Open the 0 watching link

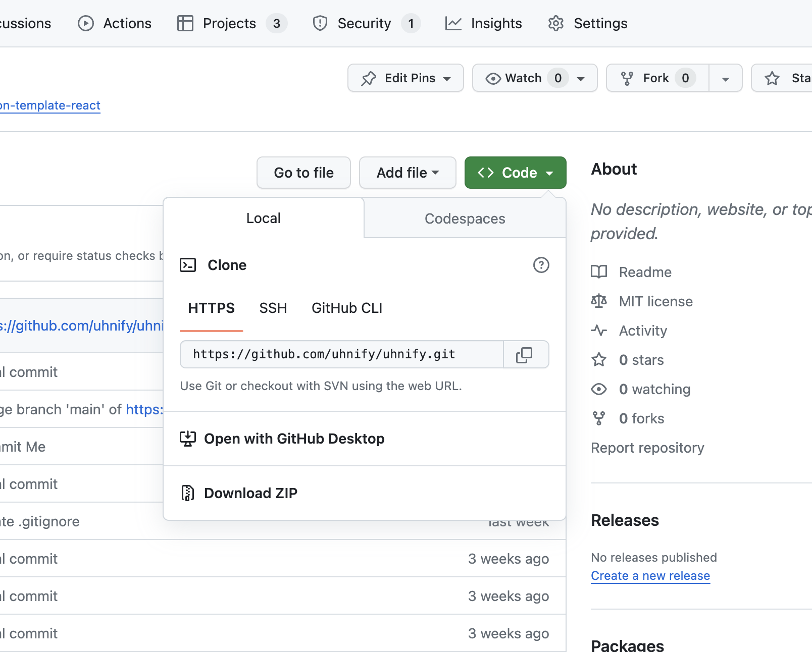[654, 389]
